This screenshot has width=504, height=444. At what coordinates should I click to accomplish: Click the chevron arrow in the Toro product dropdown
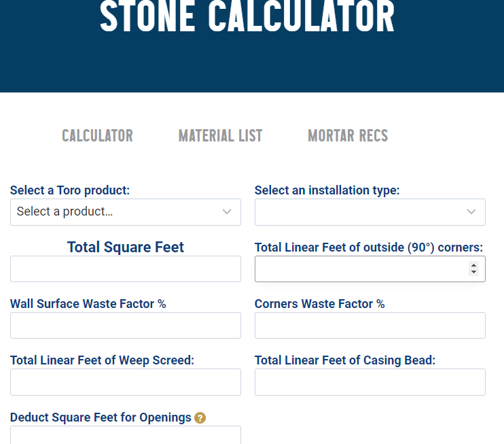click(x=227, y=211)
